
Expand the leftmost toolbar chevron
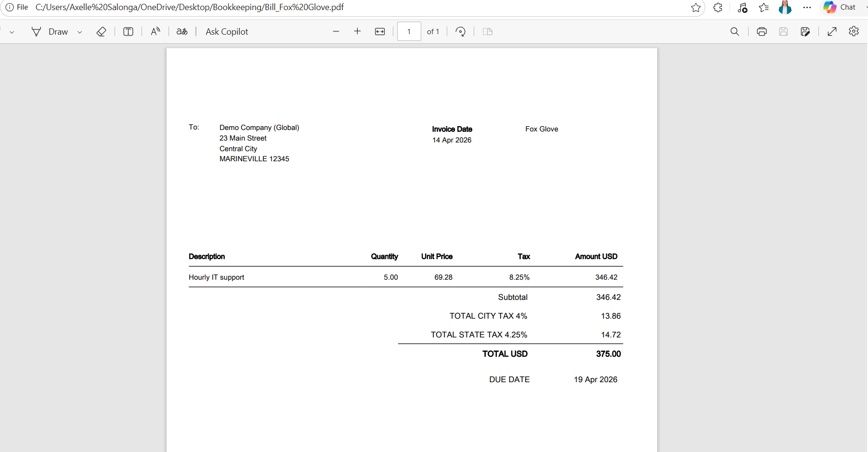click(x=12, y=32)
